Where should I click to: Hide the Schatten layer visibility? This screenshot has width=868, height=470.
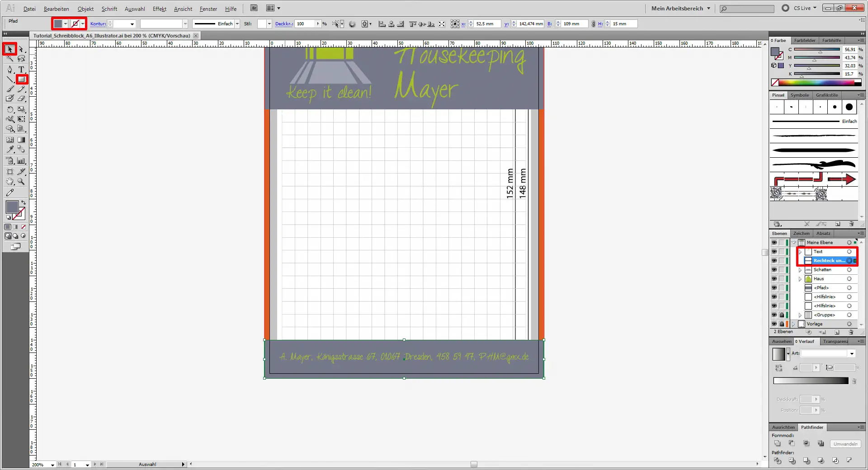click(x=773, y=270)
